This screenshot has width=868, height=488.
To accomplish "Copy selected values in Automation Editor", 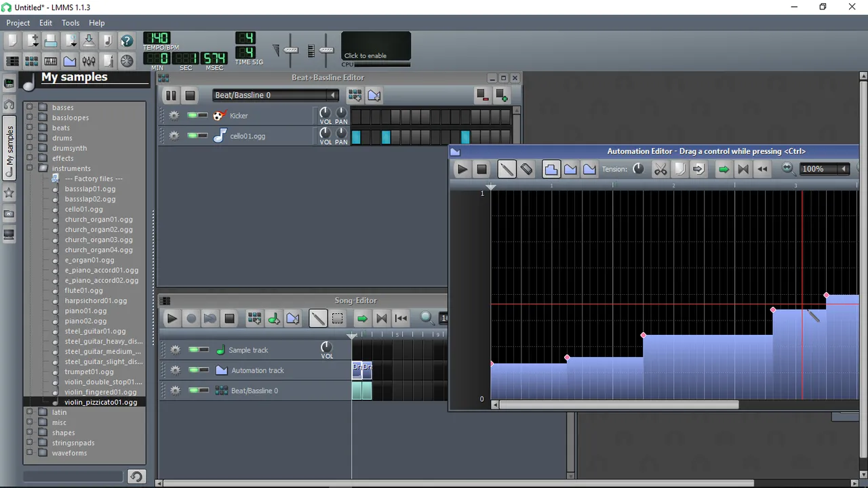I will 679,169.
